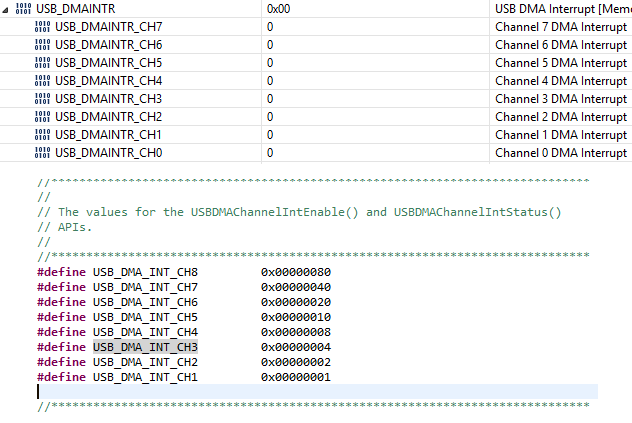
Task: Click the USB_DMA_INT_CH8 macro name
Action: pos(146,272)
